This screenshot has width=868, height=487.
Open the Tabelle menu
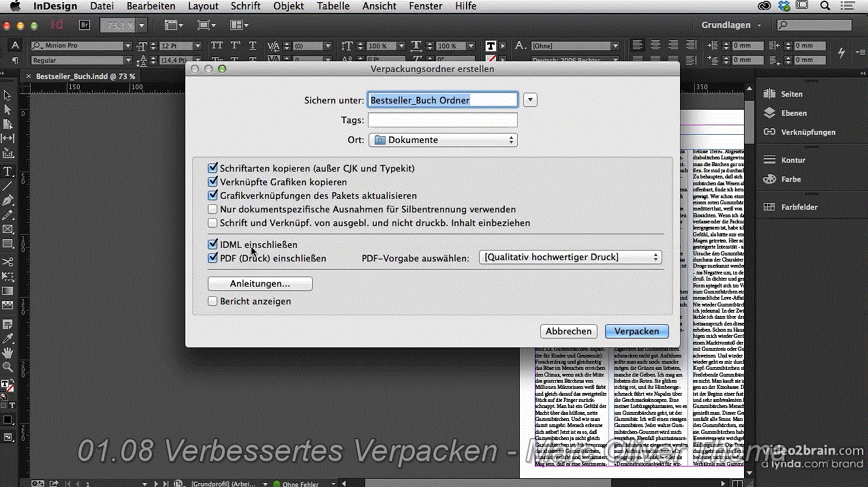[333, 6]
